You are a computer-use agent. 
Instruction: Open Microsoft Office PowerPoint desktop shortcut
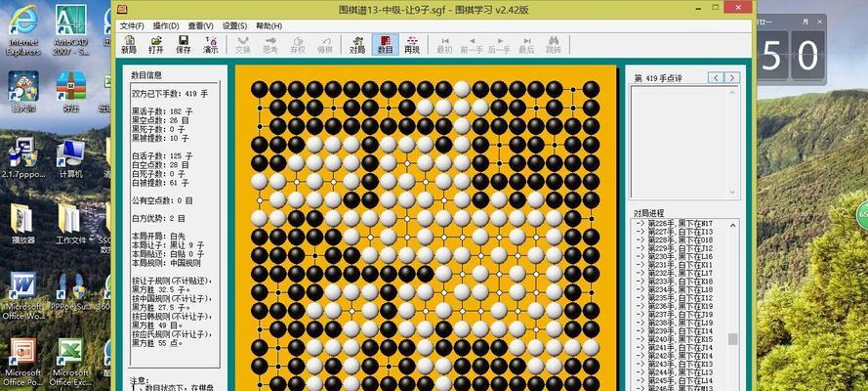[x=23, y=363]
